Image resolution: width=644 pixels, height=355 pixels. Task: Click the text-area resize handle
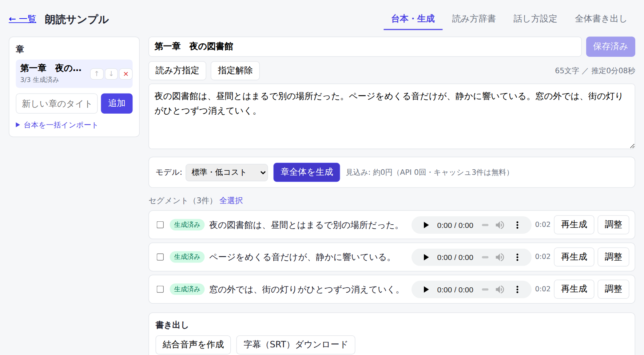click(x=632, y=146)
